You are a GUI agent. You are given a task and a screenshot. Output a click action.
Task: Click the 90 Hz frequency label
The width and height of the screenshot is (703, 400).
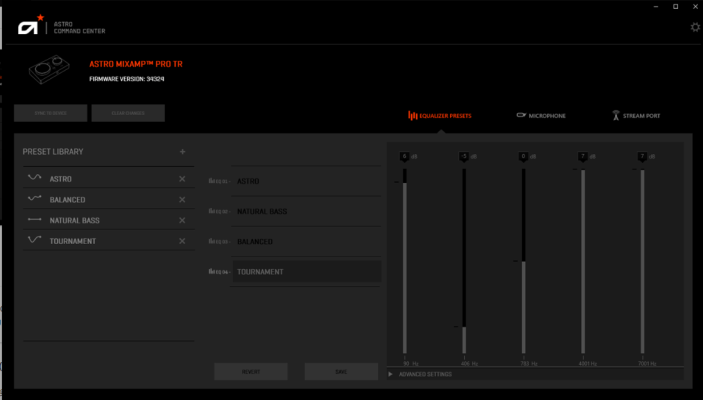(x=410, y=364)
